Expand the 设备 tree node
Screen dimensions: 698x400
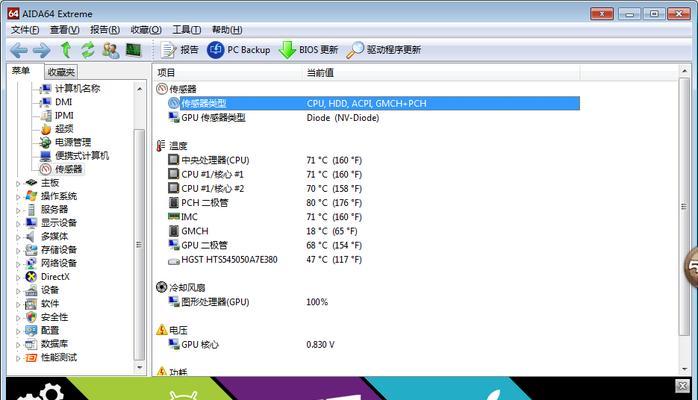[x=18, y=291]
